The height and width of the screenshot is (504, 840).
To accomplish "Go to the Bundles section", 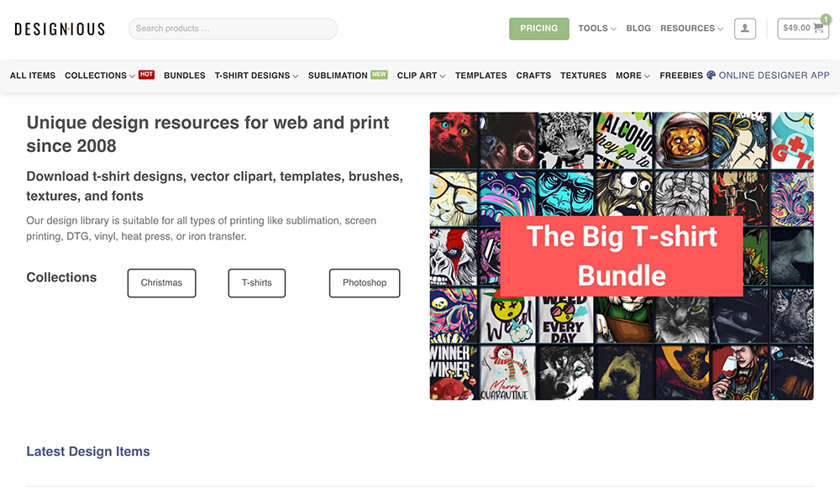I will point(184,76).
